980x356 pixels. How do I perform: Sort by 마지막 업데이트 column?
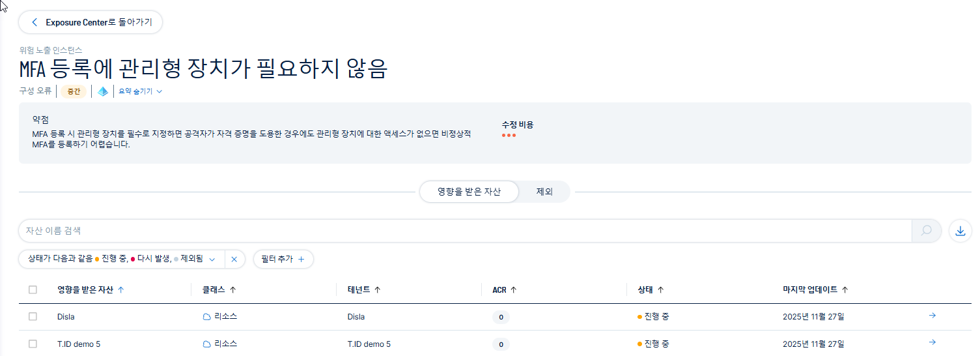tap(845, 290)
